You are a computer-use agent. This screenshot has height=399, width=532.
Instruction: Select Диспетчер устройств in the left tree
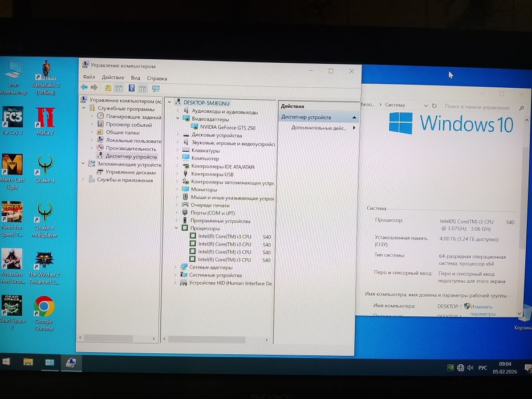click(x=131, y=156)
